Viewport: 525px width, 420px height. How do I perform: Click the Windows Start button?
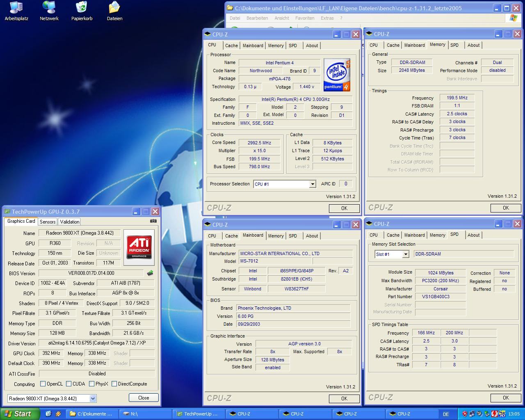coord(19,414)
